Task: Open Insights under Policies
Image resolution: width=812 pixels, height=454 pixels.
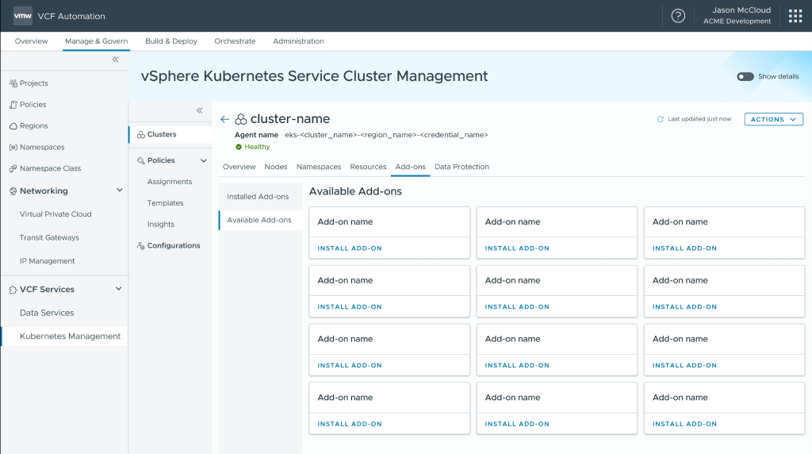Action: 161,224
